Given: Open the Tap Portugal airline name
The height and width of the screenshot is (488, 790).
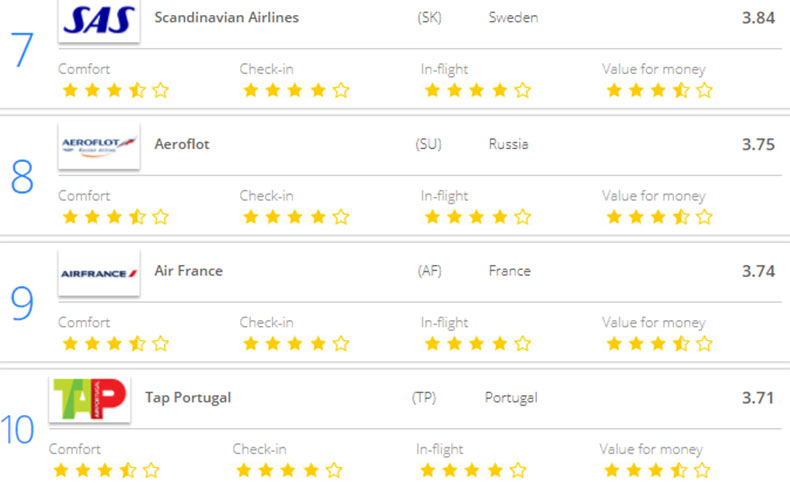Looking at the screenshot, I should pos(188,397).
